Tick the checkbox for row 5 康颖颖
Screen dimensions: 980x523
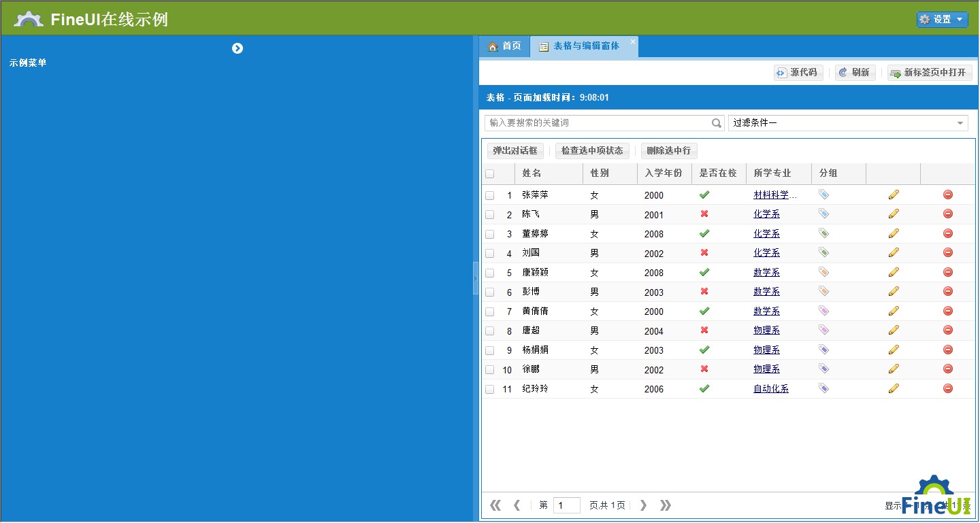point(490,273)
